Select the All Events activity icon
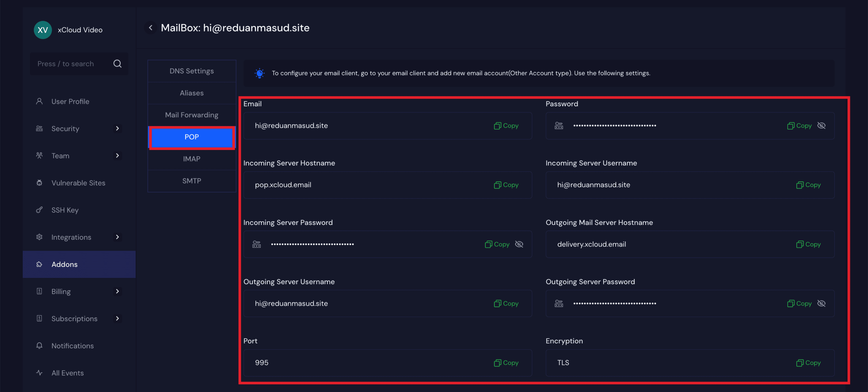 coord(39,373)
